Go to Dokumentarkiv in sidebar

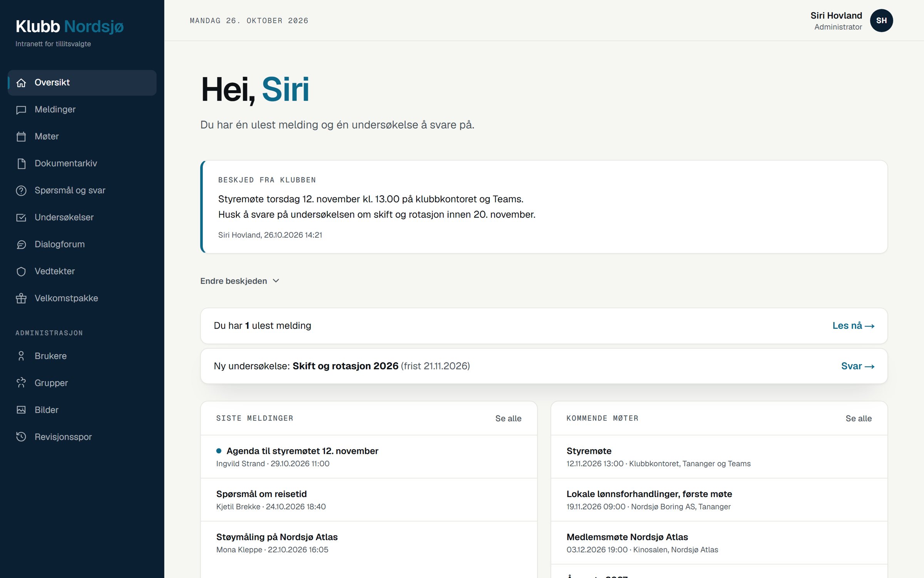(x=82, y=164)
